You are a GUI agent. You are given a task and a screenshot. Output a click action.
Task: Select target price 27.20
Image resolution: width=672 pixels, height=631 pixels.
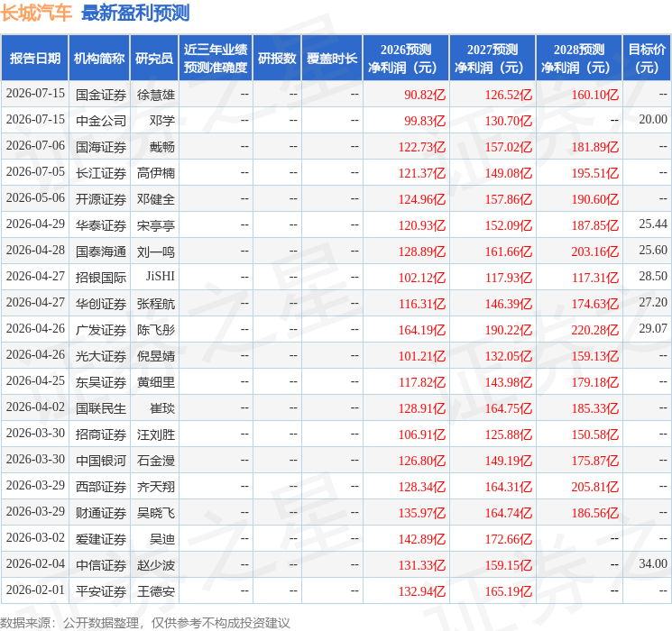(x=653, y=303)
